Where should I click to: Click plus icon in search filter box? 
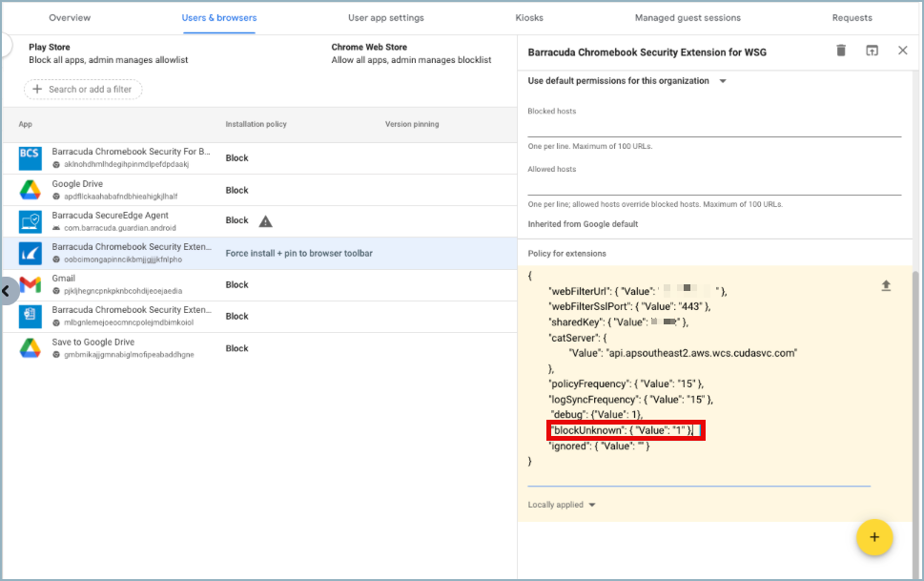coord(37,89)
